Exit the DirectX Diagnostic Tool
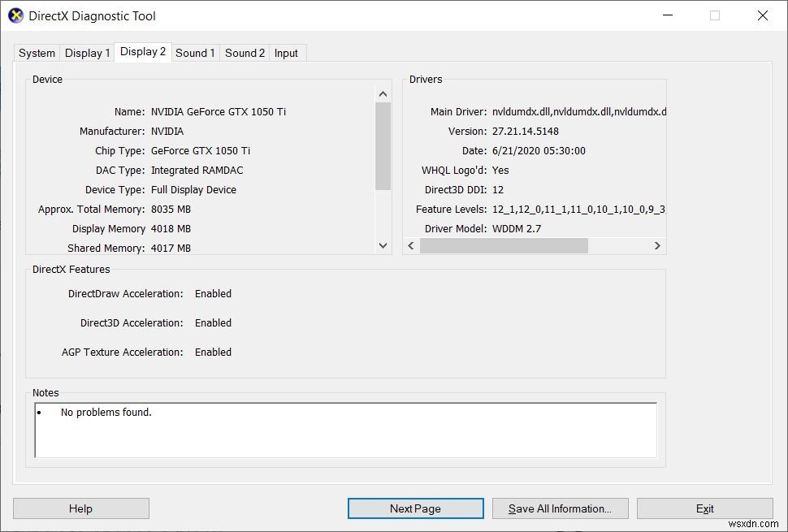The image size is (788, 532). (704, 508)
